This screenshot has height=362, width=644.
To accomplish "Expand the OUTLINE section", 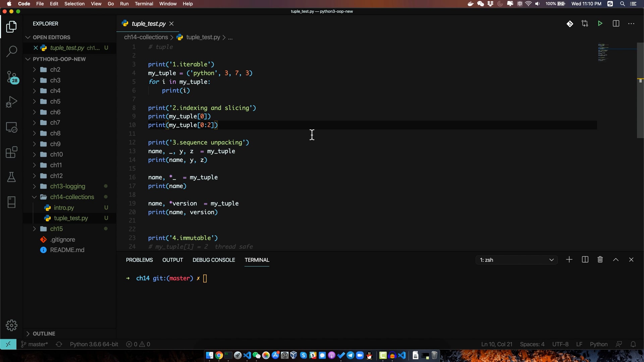I will click(x=44, y=334).
